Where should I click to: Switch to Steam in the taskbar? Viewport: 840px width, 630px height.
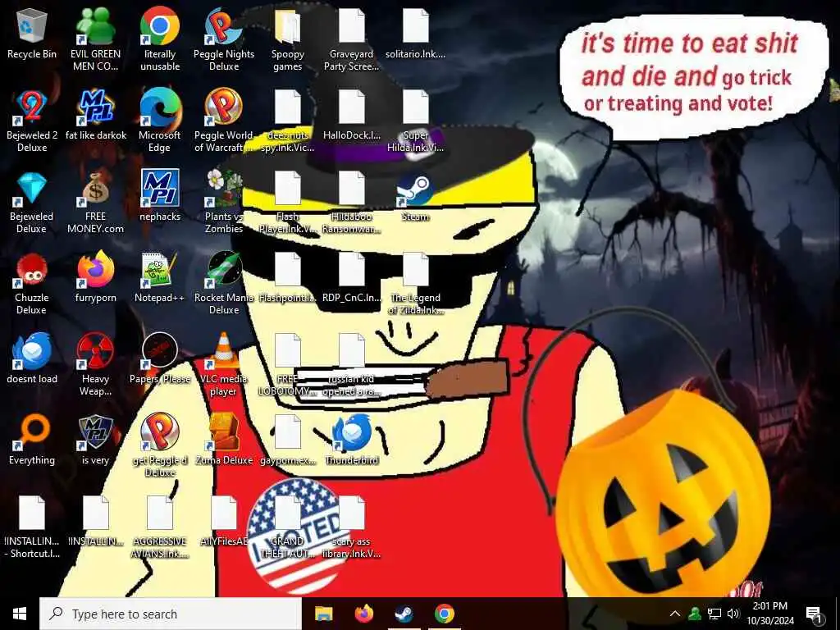[404, 614]
